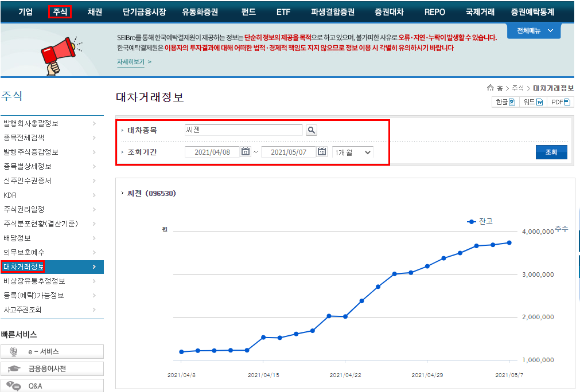Expand the 전체메뉴 dropdown
Image resolution: width=580 pixels, height=392 pixels.
pyautogui.click(x=534, y=31)
